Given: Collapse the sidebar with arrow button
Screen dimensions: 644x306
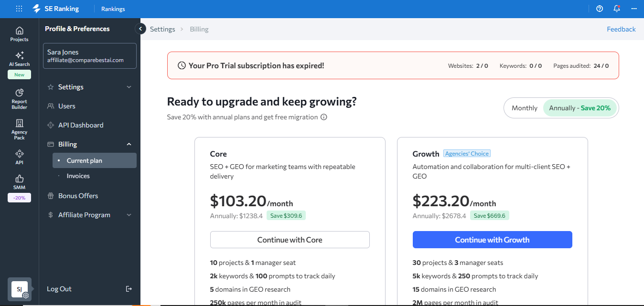Looking at the screenshot, I should coord(140,29).
